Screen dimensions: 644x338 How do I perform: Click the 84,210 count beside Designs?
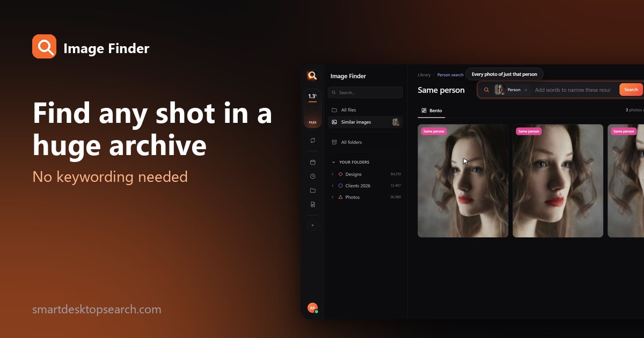tap(396, 174)
